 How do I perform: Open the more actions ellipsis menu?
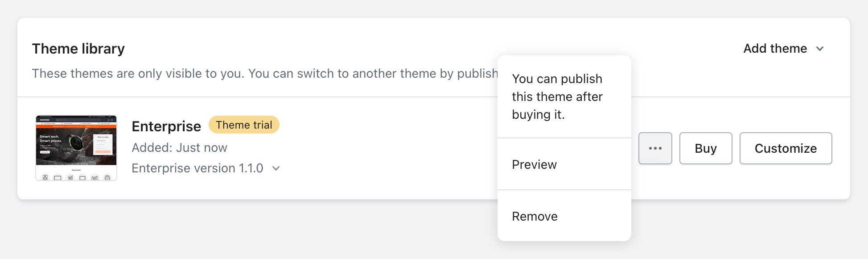click(x=655, y=148)
